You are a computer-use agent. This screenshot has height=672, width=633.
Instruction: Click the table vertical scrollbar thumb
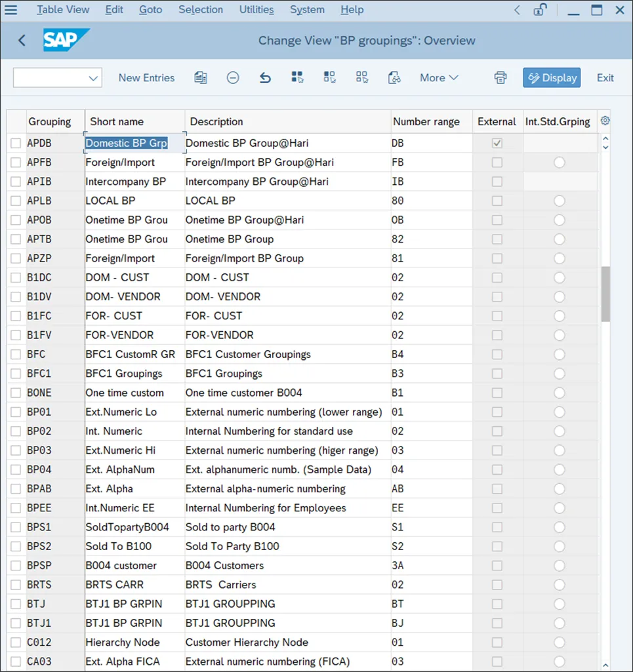click(605, 294)
